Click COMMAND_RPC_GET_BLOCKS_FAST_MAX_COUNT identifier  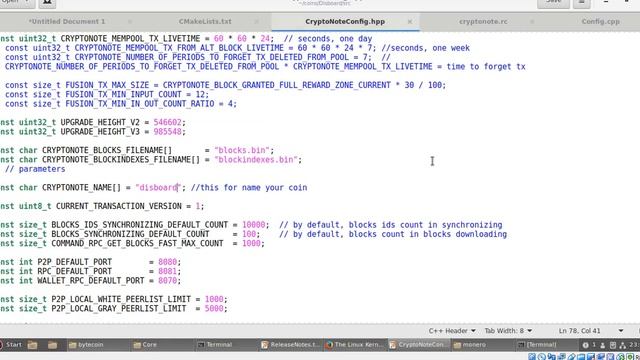[137, 244]
